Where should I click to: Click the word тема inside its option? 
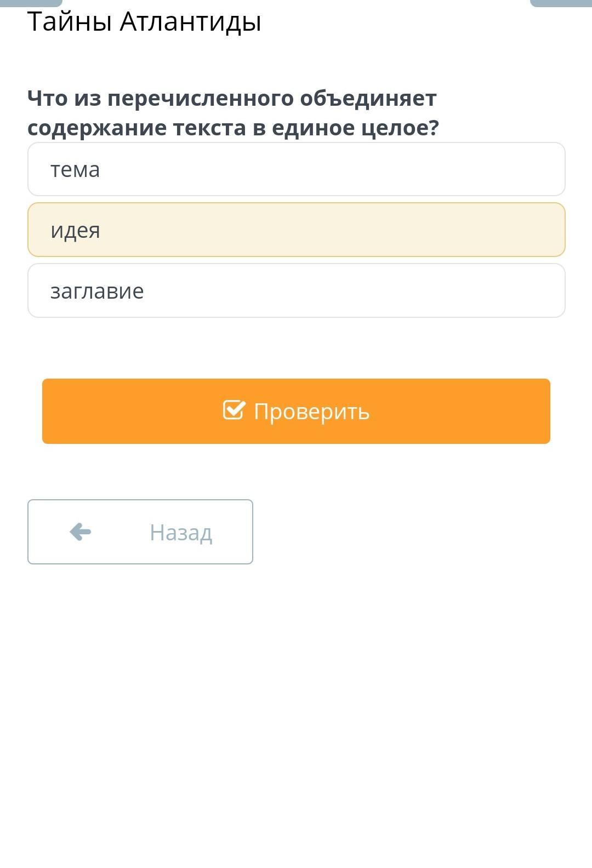pyautogui.click(x=75, y=170)
